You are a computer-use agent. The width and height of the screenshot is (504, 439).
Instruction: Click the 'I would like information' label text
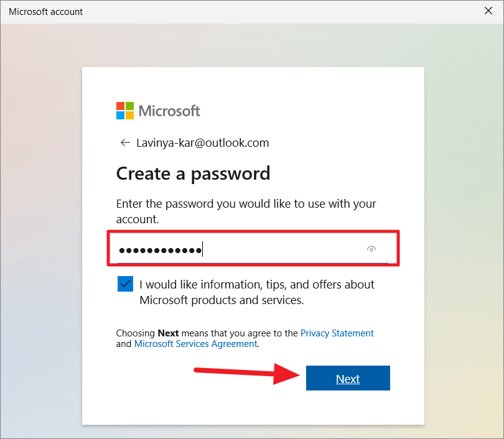[257, 285]
